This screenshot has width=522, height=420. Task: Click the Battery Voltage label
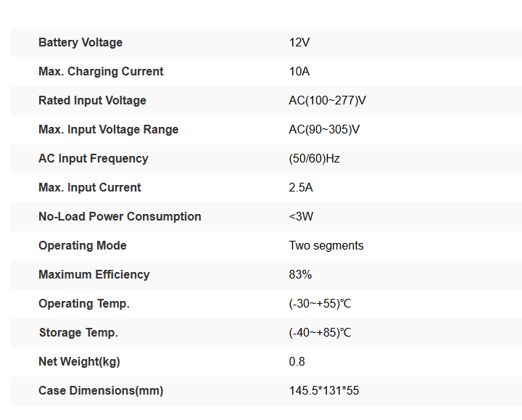pyautogui.click(x=80, y=43)
